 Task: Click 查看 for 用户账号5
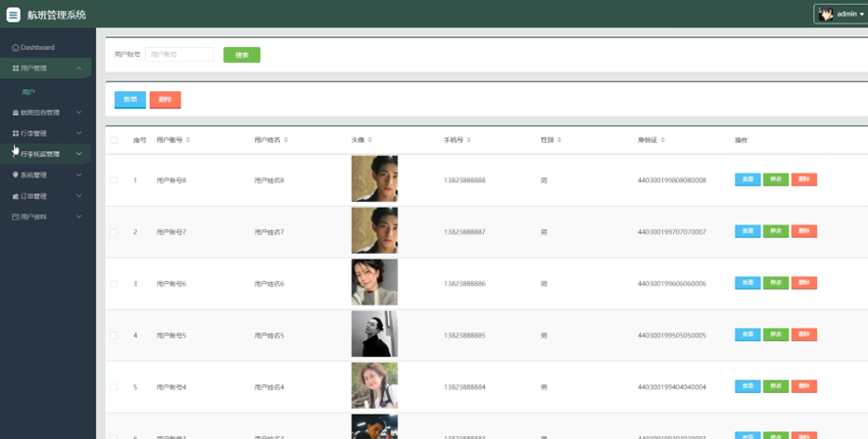[x=747, y=334]
